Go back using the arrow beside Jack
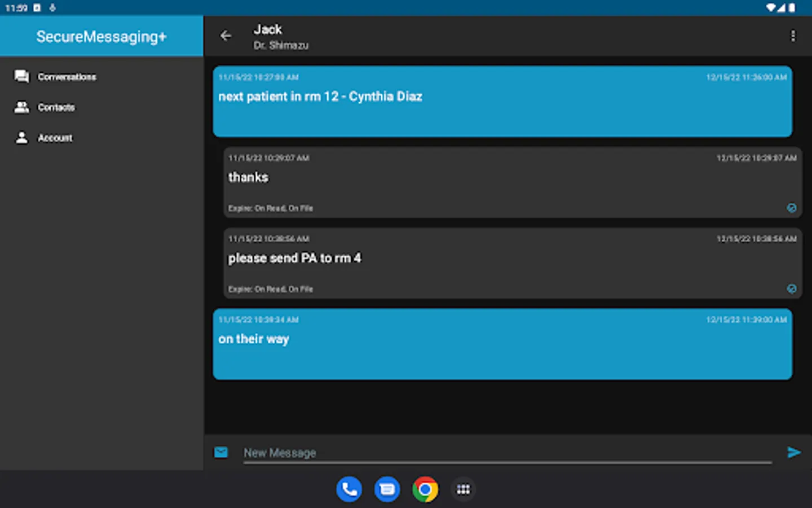Image resolution: width=812 pixels, height=508 pixels. pyautogui.click(x=226, y=36)
